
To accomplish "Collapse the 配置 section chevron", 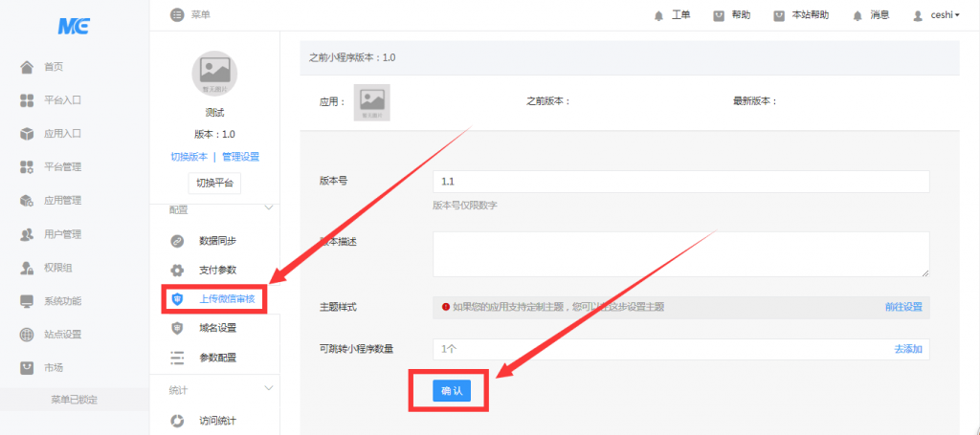I will 269,209.
